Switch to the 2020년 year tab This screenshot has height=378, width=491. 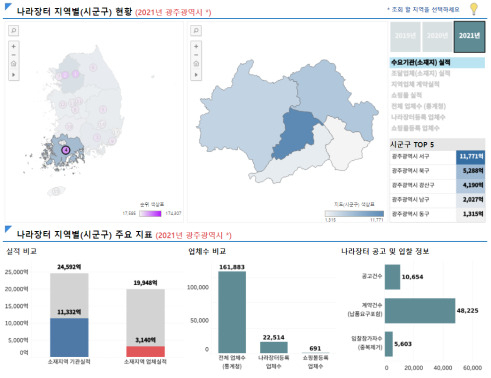[437, 36]
